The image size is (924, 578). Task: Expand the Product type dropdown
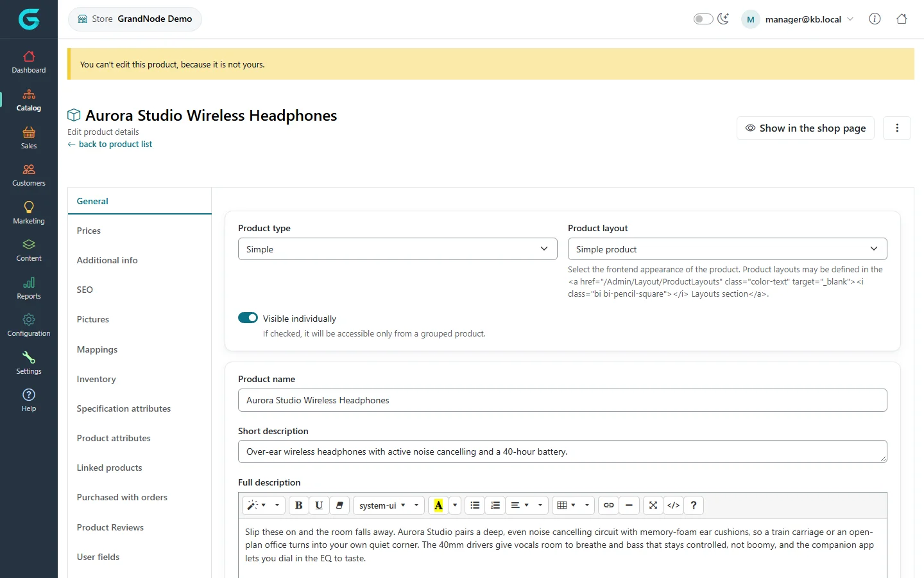[398, 249]
